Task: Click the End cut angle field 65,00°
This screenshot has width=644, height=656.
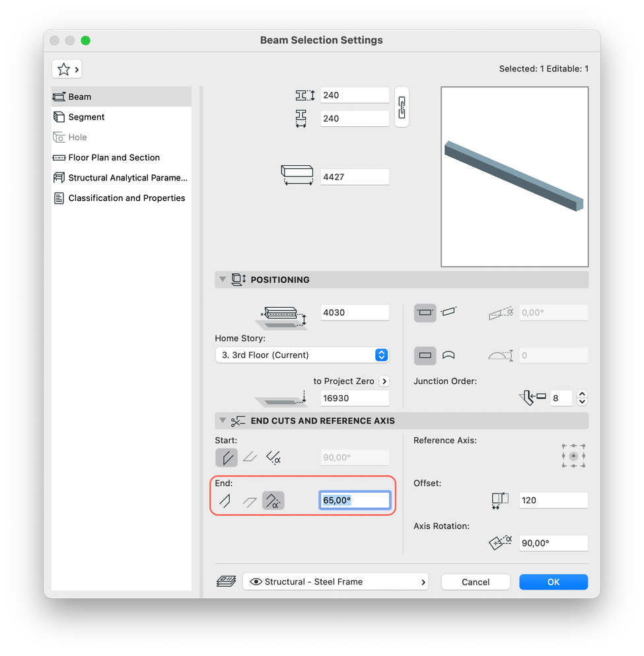Action: pos(355,500)
